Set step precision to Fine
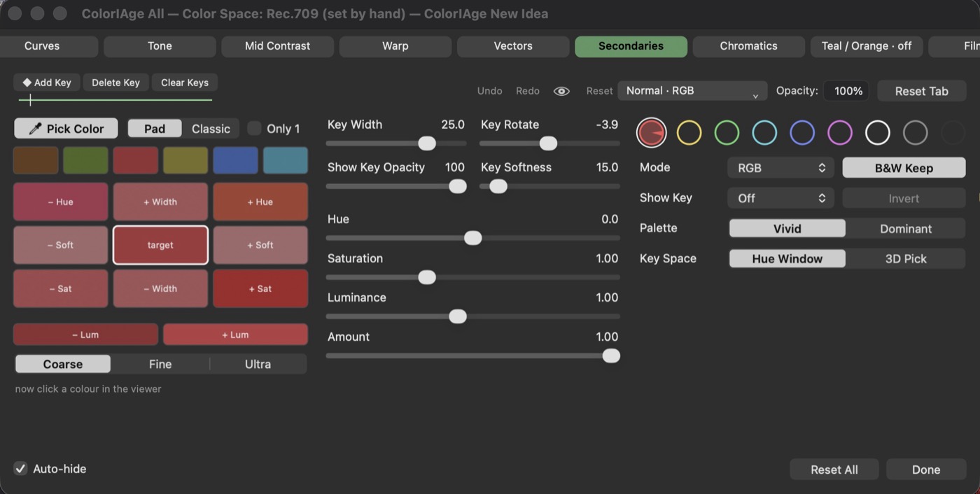 (160, 364)
